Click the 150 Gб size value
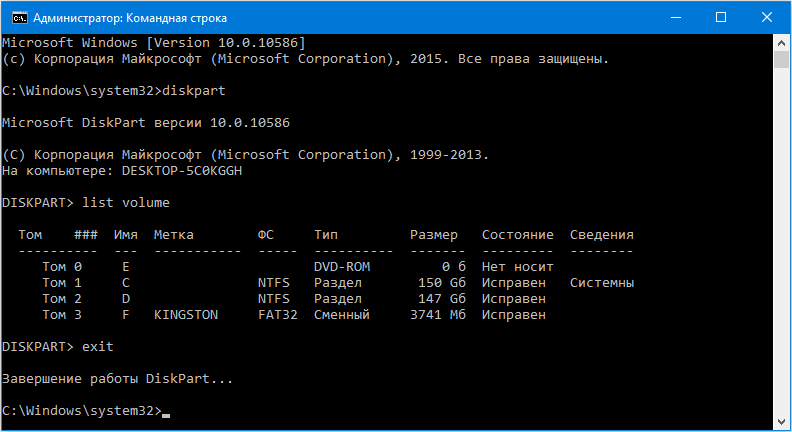The width and height of the screenshot is (792, 432). pos(441,283)
